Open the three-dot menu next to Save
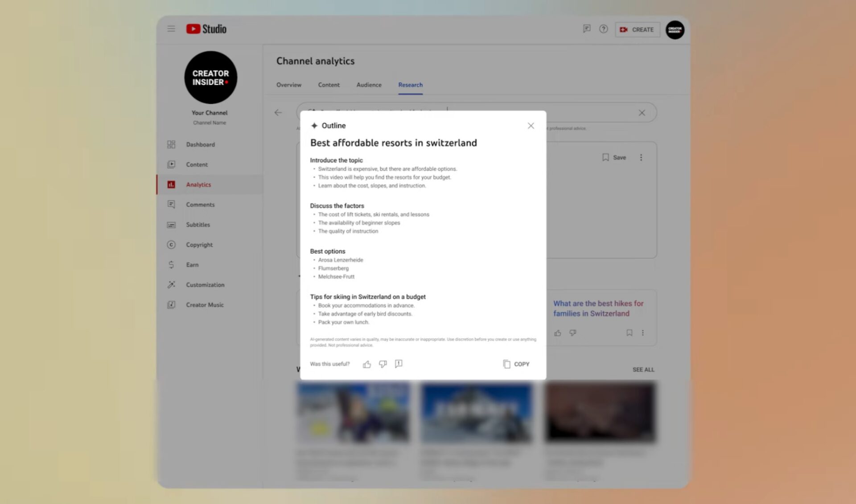 641,157
